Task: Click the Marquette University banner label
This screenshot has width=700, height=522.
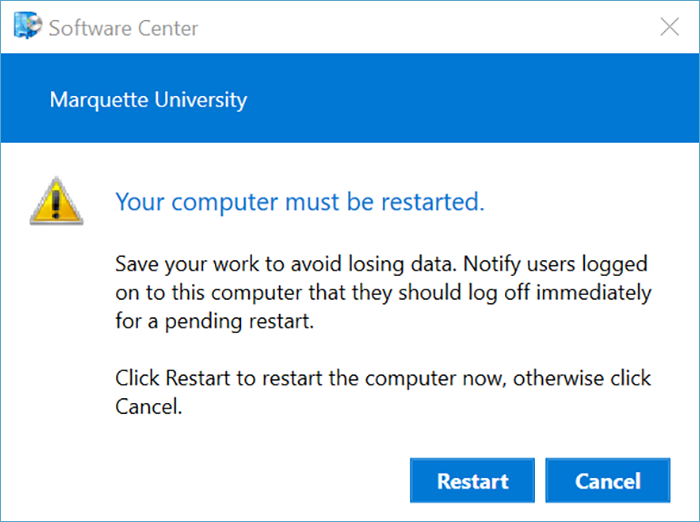Action: click(148, 100)
